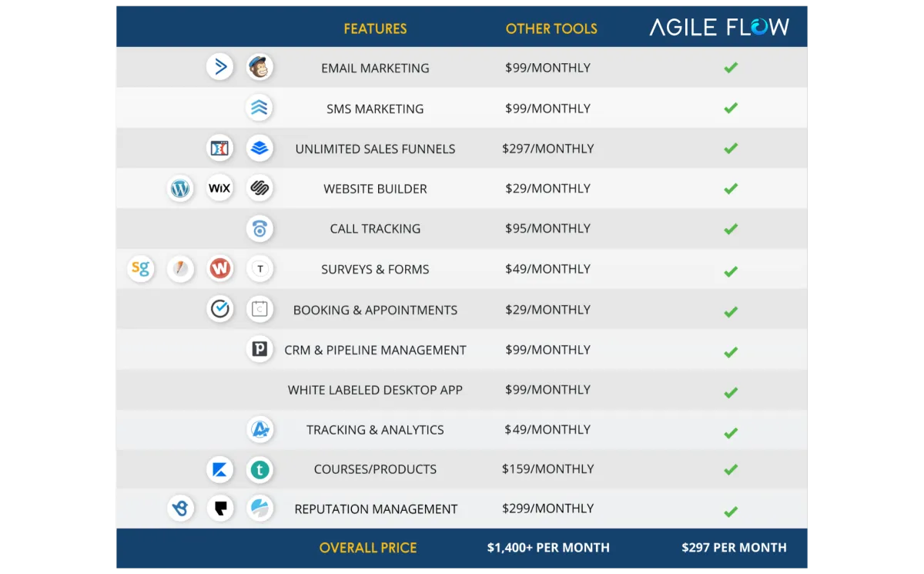Select the Wix logo icon
The image size is (924, 574).
pos(220,188)
